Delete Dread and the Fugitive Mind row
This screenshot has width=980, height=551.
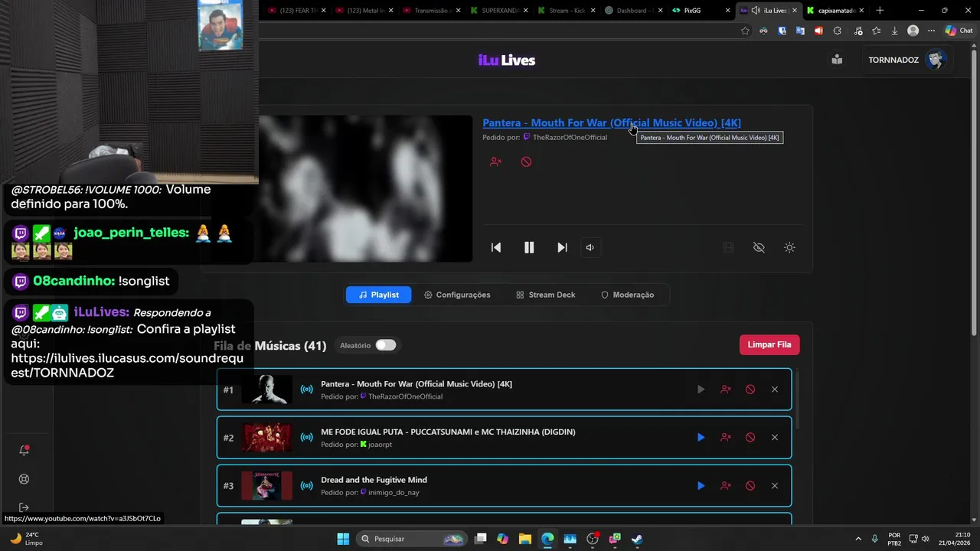pos(775,486)
